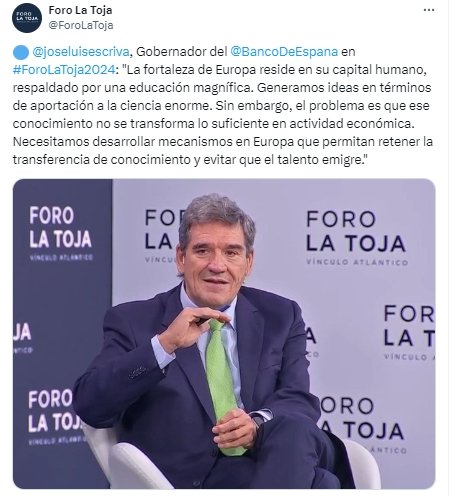Screen dimensions: 455x496
Task: Click the quoted tweet text paragraph
Action: pyautogui.click(x=223, y=106)
